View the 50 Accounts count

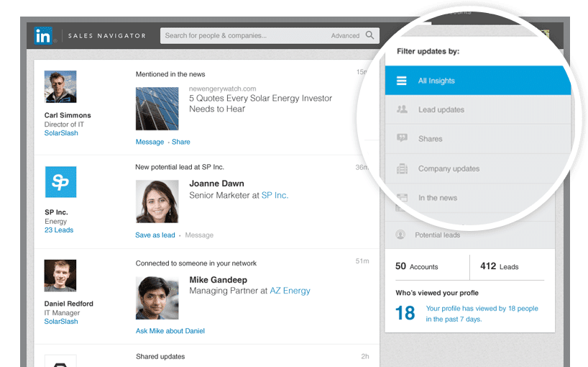click(x=417, y=266)
